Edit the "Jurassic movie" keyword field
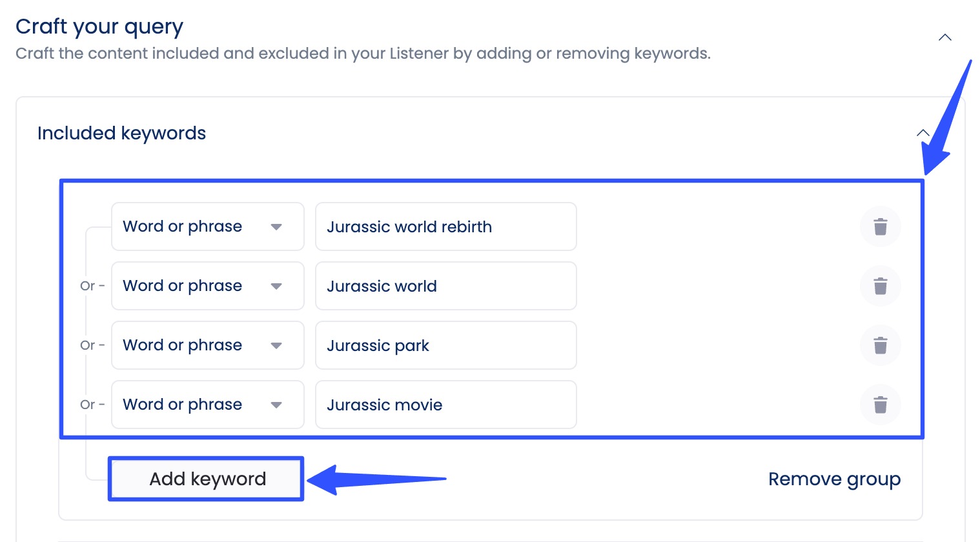Image resolution: width=980 pixels, height=542 pixels. 445,405
